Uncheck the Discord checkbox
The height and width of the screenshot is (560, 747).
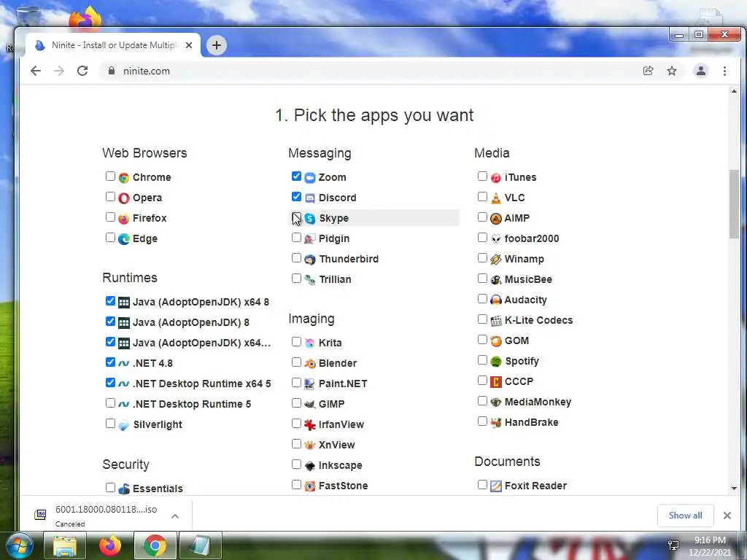[x=296, y=197]
